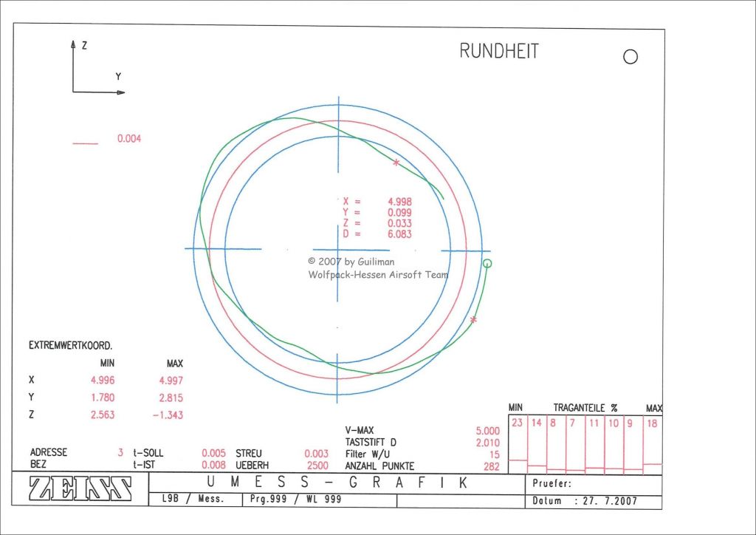
Task: Click the EXTREMWERTKOORD. heading
Action: tap(70, 345)
